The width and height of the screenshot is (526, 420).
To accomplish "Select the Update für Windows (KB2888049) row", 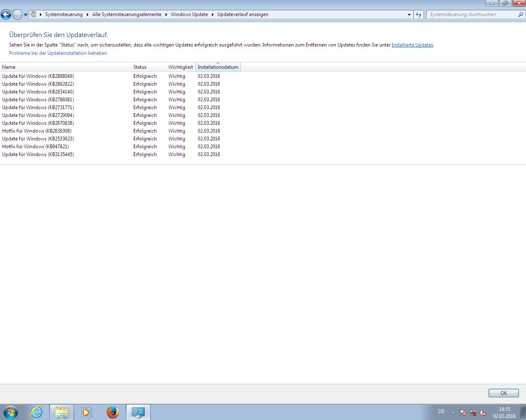I will pyautogui.click(x=38, y=76).
